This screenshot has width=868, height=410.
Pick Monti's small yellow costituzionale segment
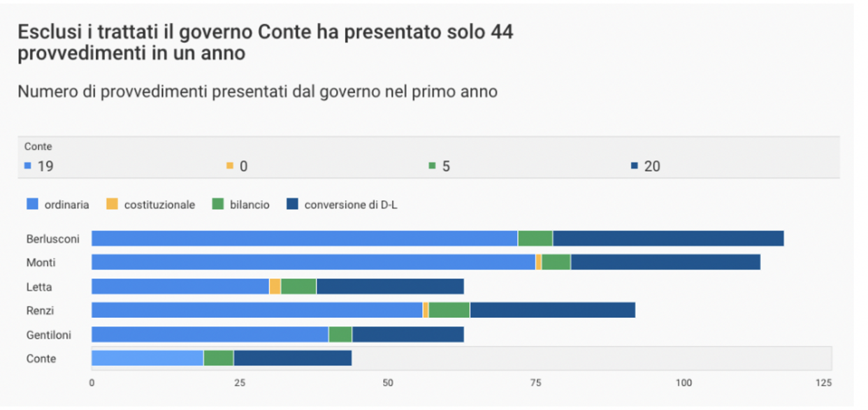point(539,263)
